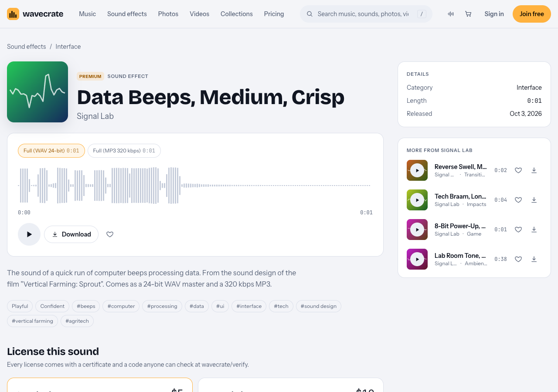Like the Tech Braam track

[518, 200]
